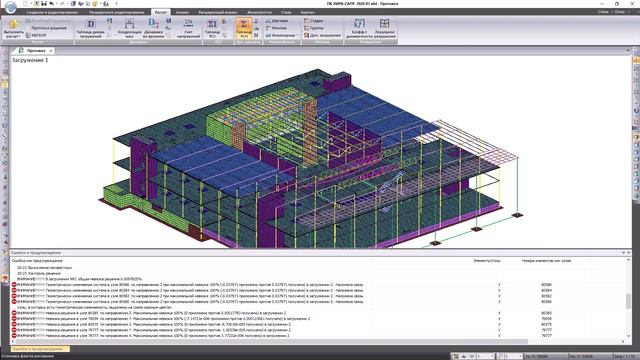Open Динамика во времени
640x360 pixels.
[x=153, y=28]
